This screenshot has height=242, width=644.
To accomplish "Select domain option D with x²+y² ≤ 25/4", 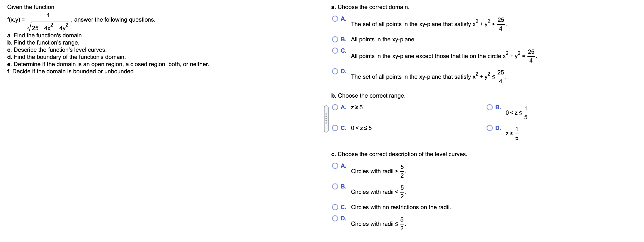I will 335,71.
